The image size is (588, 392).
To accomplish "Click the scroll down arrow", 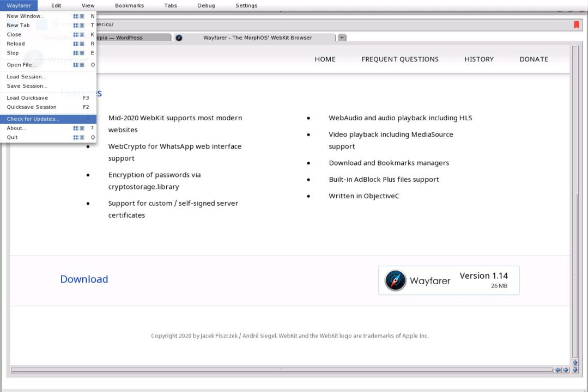I will tap(575, 370).
